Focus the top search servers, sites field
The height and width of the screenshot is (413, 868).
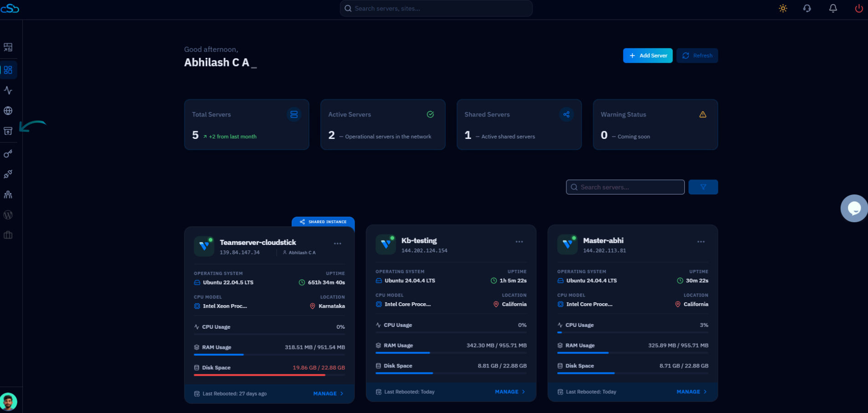(x=436, y=8)
